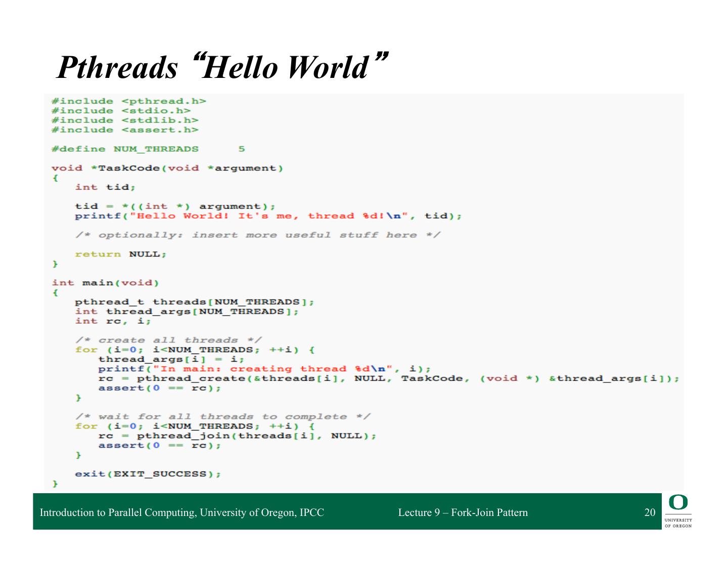This screenshot has height=563, width=728.
Task: Click slide number 20 in the footer
Action: [649, 512]
